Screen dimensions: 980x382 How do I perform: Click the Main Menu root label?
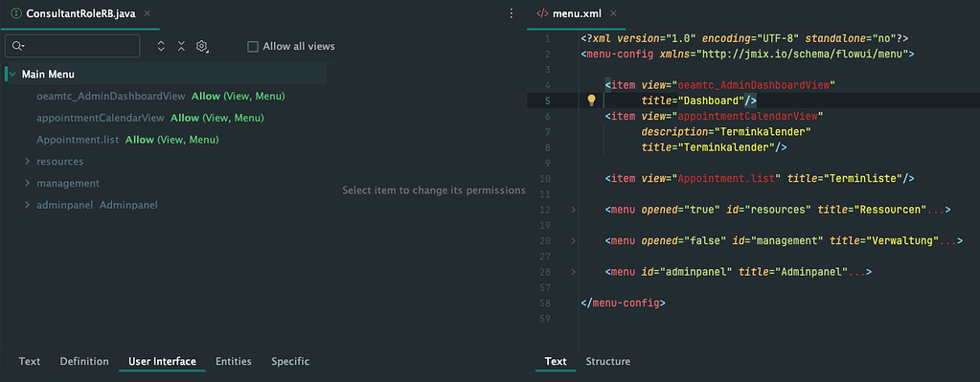pos(48,75)
